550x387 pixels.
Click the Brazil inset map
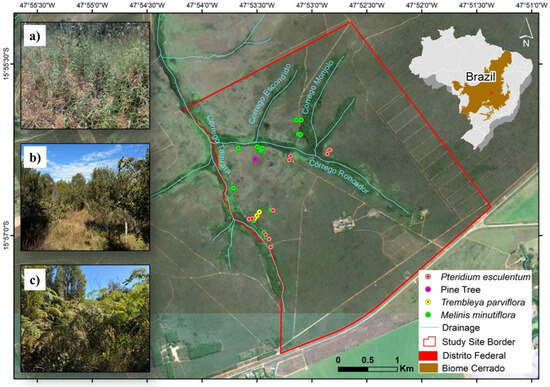[x=471, y=89]
